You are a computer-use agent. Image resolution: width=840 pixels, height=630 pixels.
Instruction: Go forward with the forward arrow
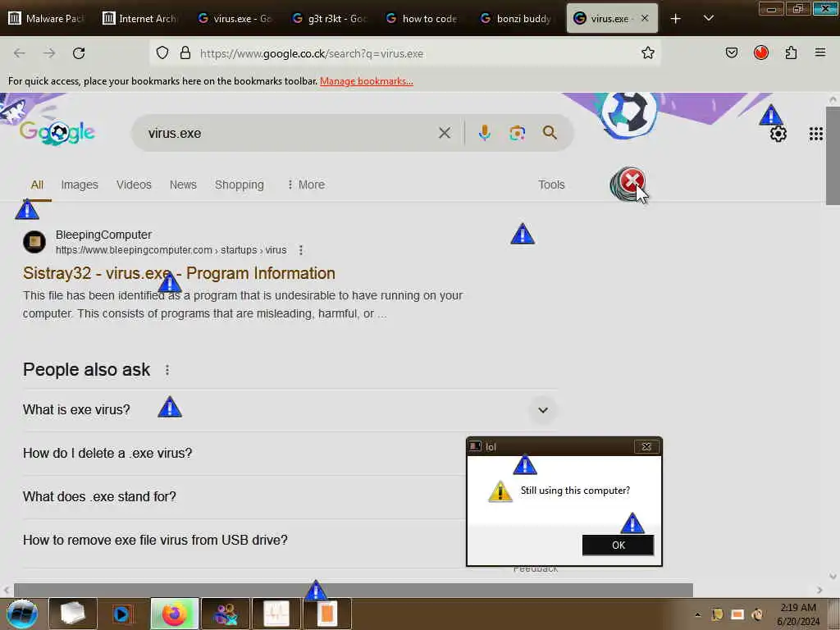point(49,53)
